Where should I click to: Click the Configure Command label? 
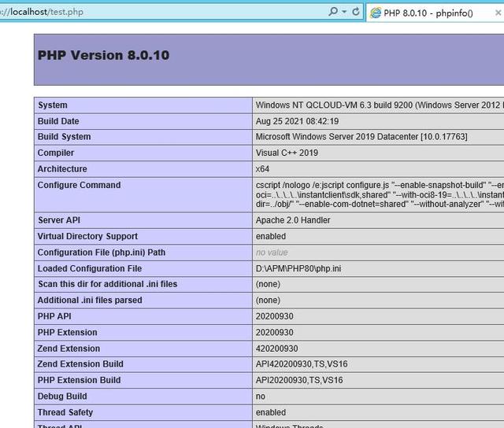[79, 185]
